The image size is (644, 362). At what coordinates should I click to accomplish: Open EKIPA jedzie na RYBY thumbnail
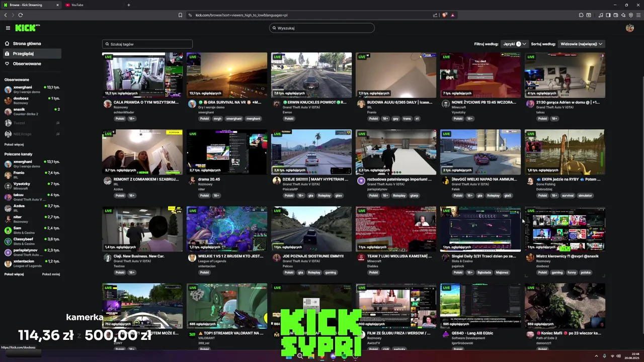(x=565, y=152)
